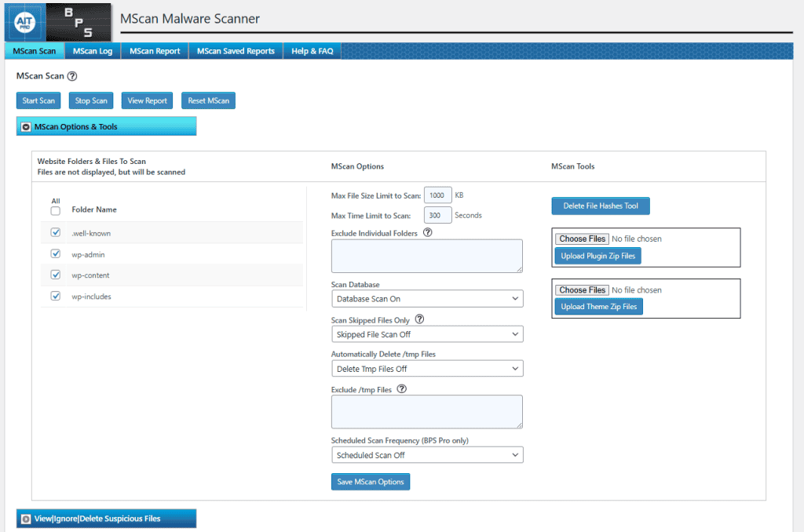Choose Files for plugin zip upload
The height and width of the screenshot is (532, 804).
tap(582, 239)
